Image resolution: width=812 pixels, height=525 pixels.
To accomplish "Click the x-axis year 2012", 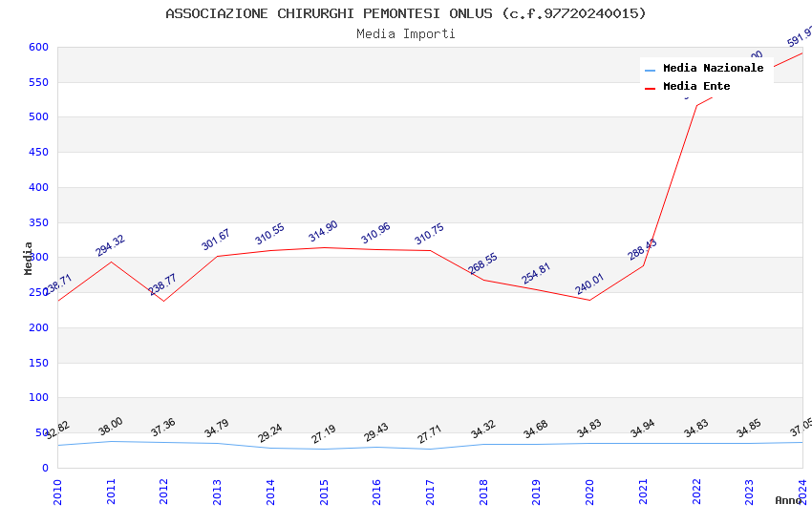I will point(163,492).
